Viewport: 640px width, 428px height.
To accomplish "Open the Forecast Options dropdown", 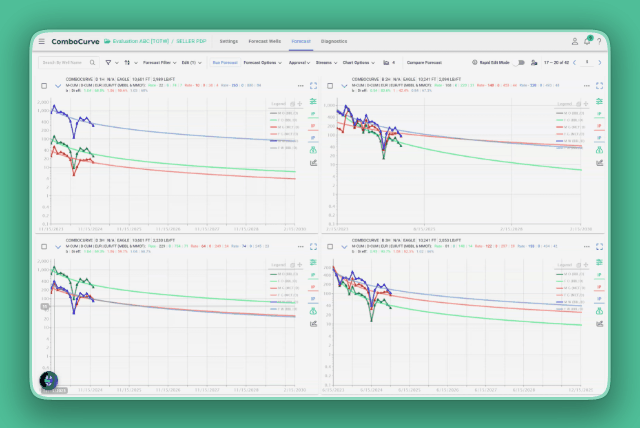I will 262,62.
